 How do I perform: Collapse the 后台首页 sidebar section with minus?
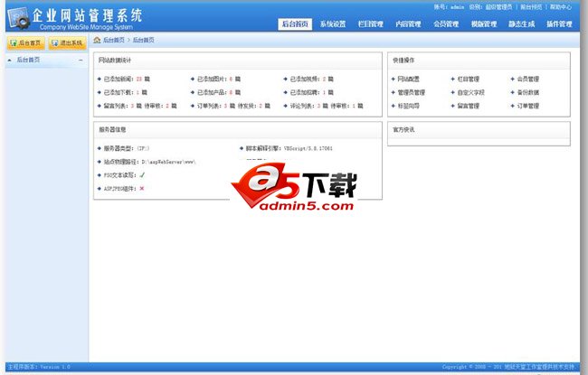[81, 60]
